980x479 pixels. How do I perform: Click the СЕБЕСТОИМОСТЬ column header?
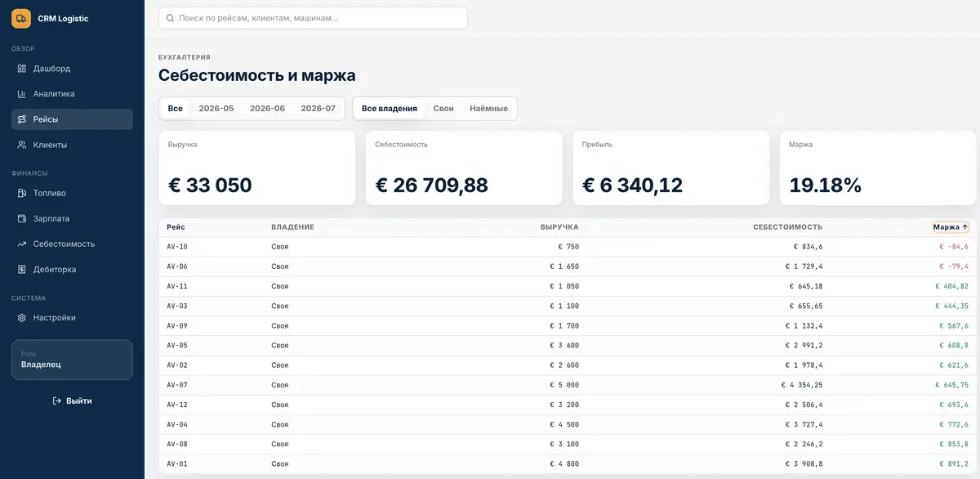coord(787,227)
